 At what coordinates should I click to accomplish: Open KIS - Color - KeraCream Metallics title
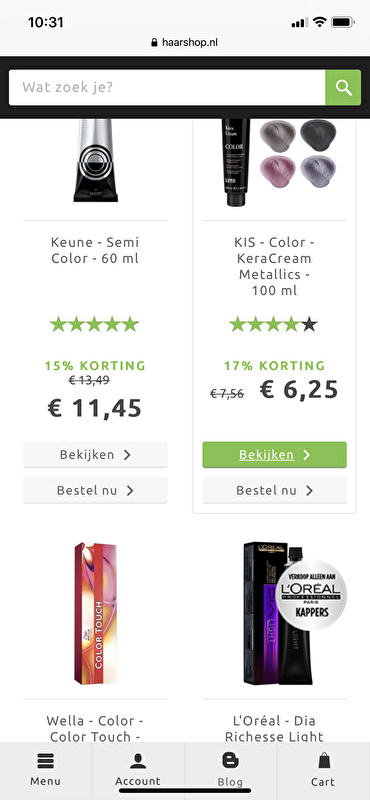(x=275, y=266)
